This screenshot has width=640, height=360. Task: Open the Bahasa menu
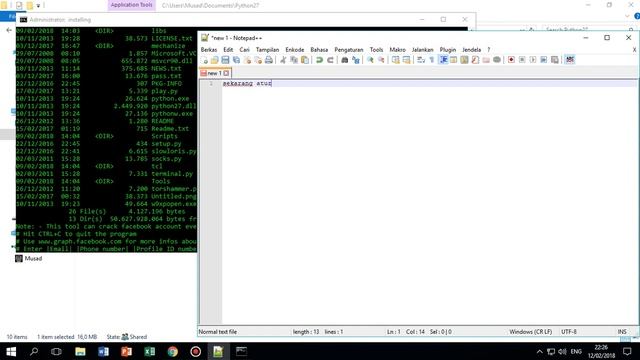coord(319,49)
